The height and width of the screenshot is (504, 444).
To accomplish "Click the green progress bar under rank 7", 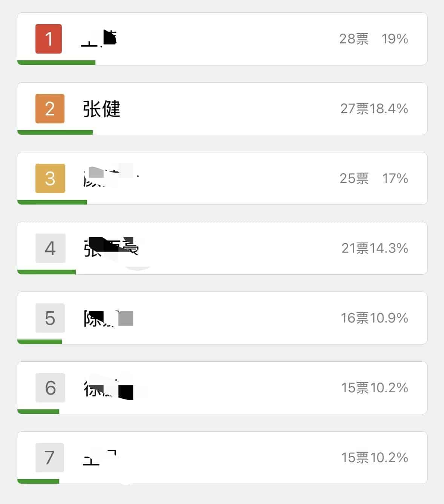I will point(38,481).
